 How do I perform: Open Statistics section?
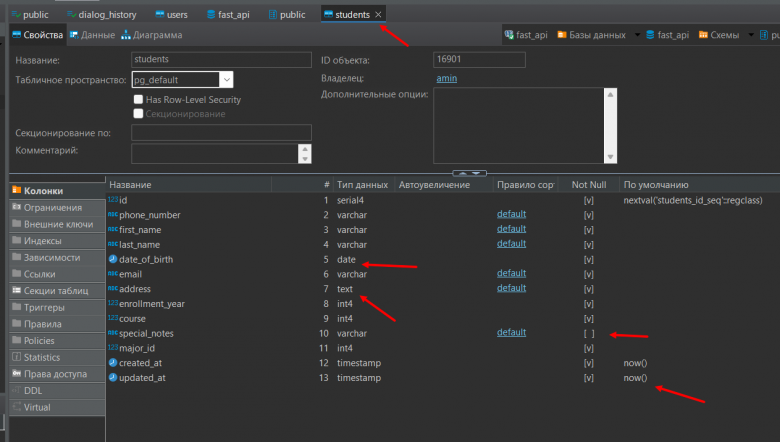(x=57, y=357)
